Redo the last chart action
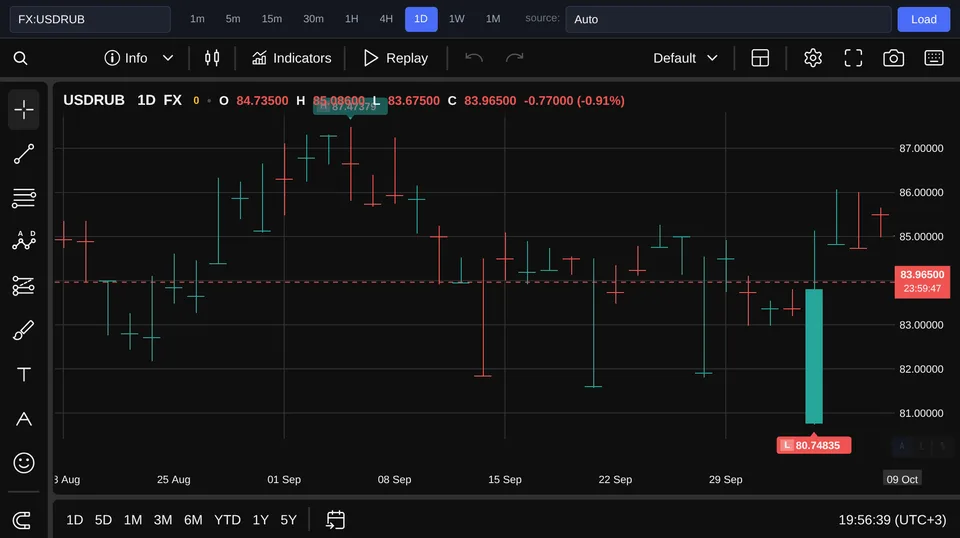Viewport: 960px width, 538px height. tap(514, 58)
